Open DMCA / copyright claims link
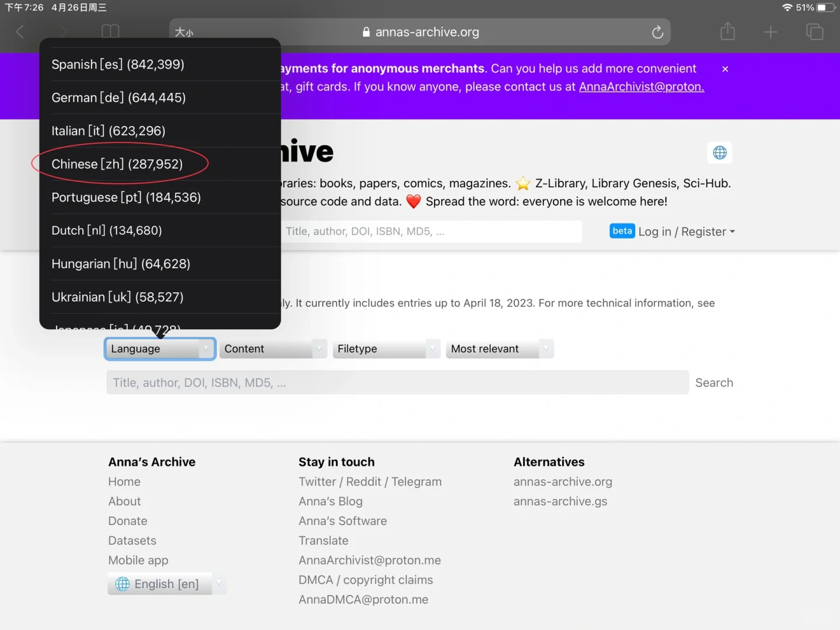This screenshot has height=630, width=840. click(x=366, y=580)
